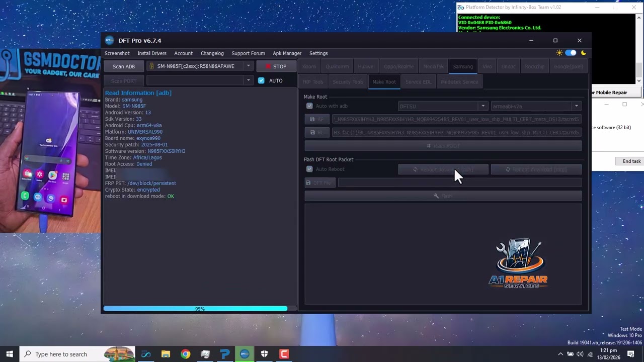Open the Windows Start menu
This screenshot has height=362, width=644.
[10, 354]
